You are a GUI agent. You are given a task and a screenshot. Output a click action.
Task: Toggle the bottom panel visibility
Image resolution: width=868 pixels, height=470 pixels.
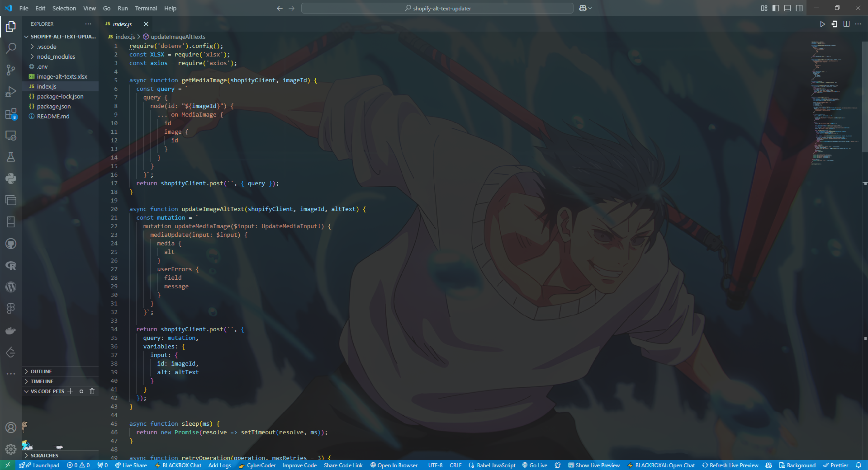point(787,8)
